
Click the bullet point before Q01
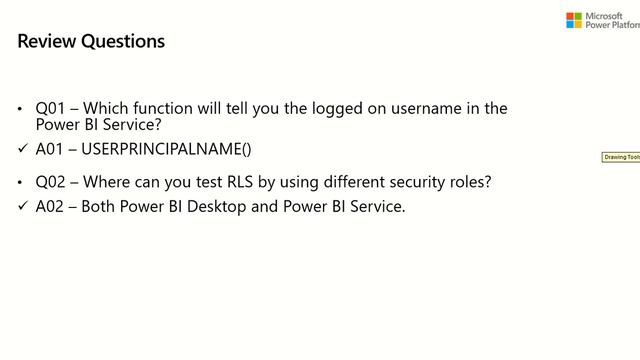tap(20, 109)
